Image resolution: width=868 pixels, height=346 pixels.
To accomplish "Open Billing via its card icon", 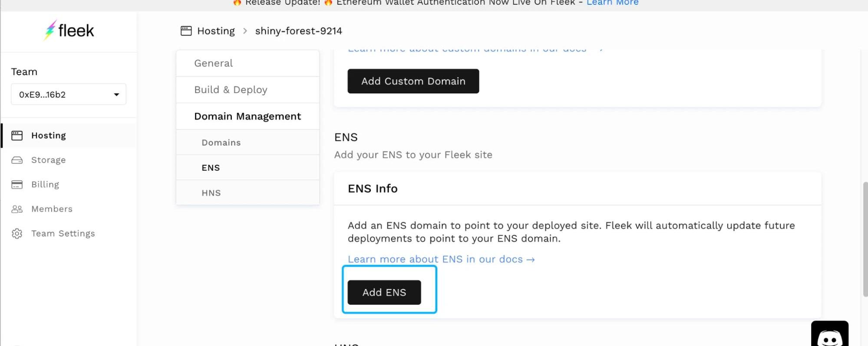I will click(x=17, y=185).
